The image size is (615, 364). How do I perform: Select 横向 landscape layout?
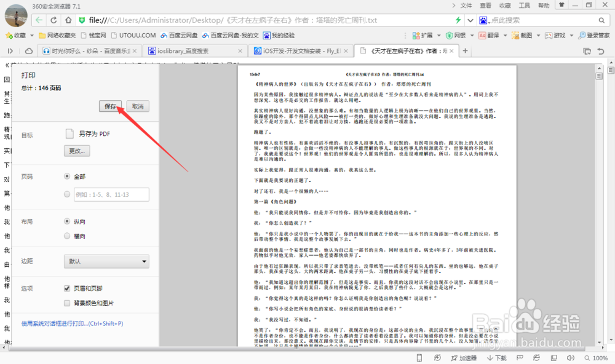click(67, 235)
